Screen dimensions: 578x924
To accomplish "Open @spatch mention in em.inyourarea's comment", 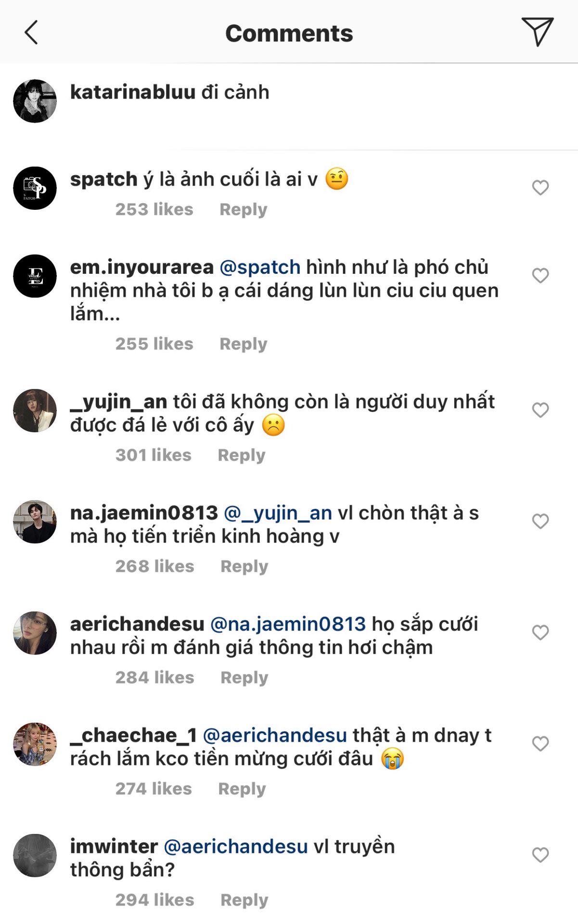I will tap(260, 267).
